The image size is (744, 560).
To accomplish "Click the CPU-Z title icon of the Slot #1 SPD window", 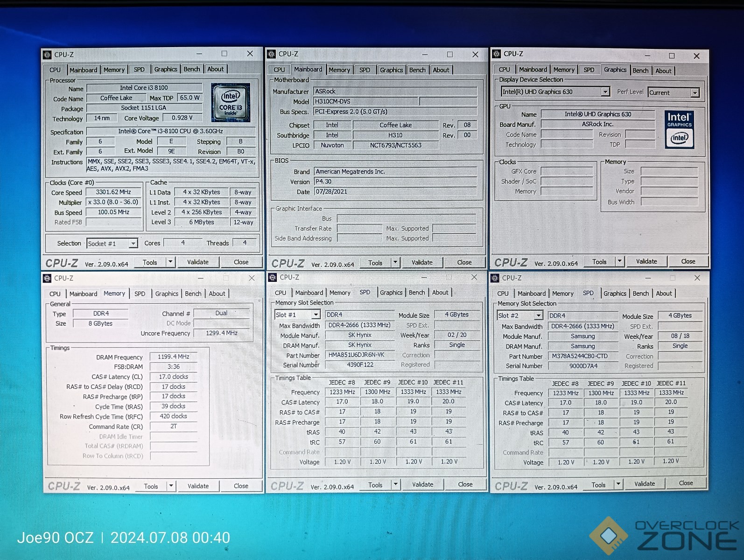I will [273, 278].
